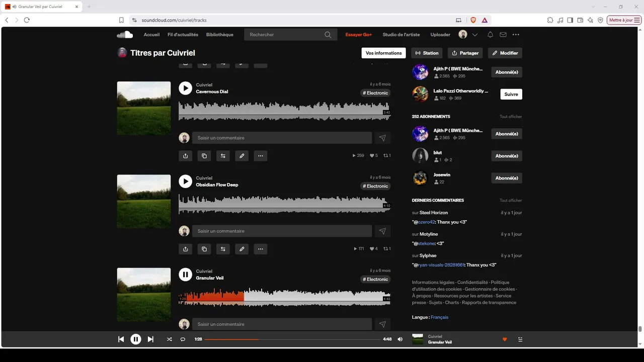Viewport: 644px width, 362px height.
Task: Share the Obsidian Flow Deep track
Action: (186, 249)
